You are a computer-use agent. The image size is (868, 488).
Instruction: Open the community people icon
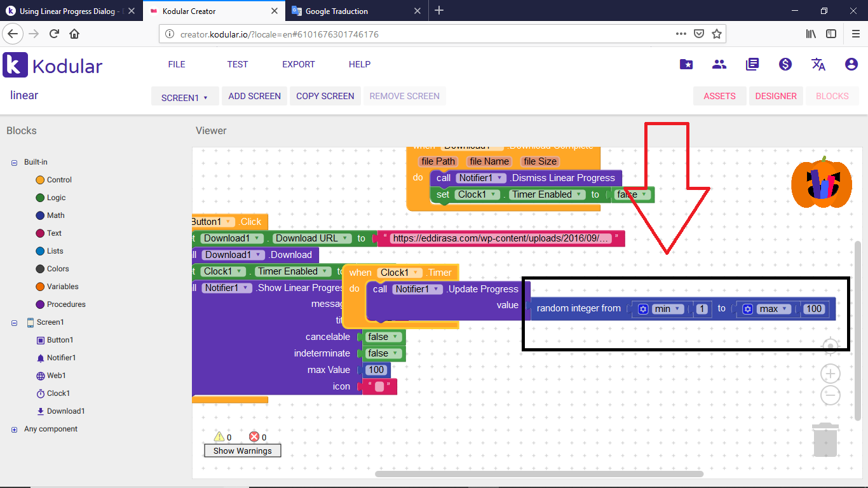click(719, 64)
